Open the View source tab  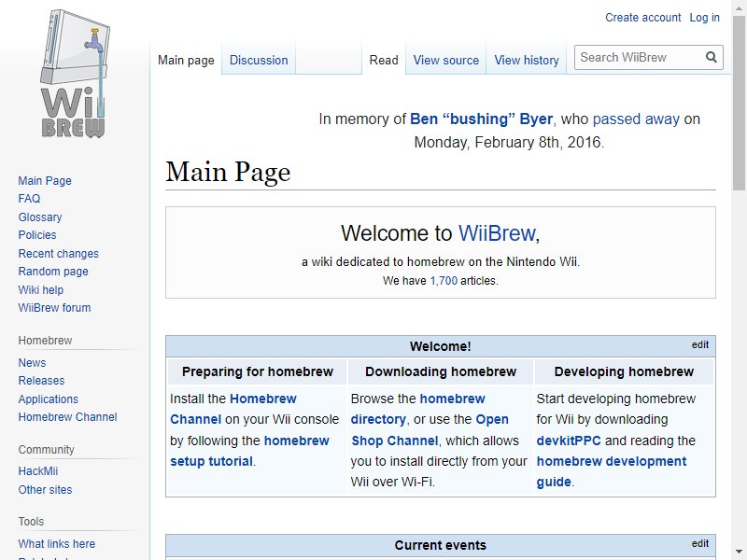(446, 61)
